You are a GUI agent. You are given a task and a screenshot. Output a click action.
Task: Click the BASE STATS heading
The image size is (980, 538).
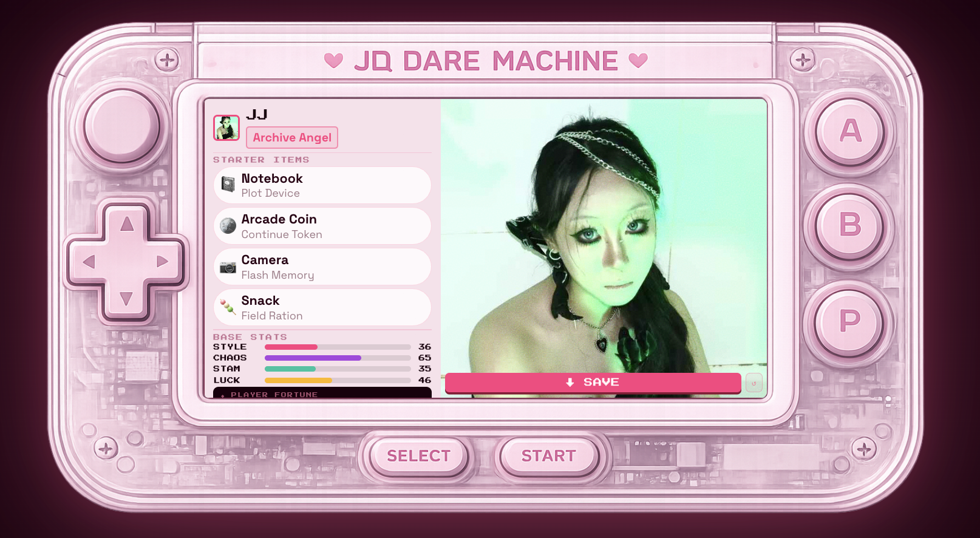coord(250,337)
